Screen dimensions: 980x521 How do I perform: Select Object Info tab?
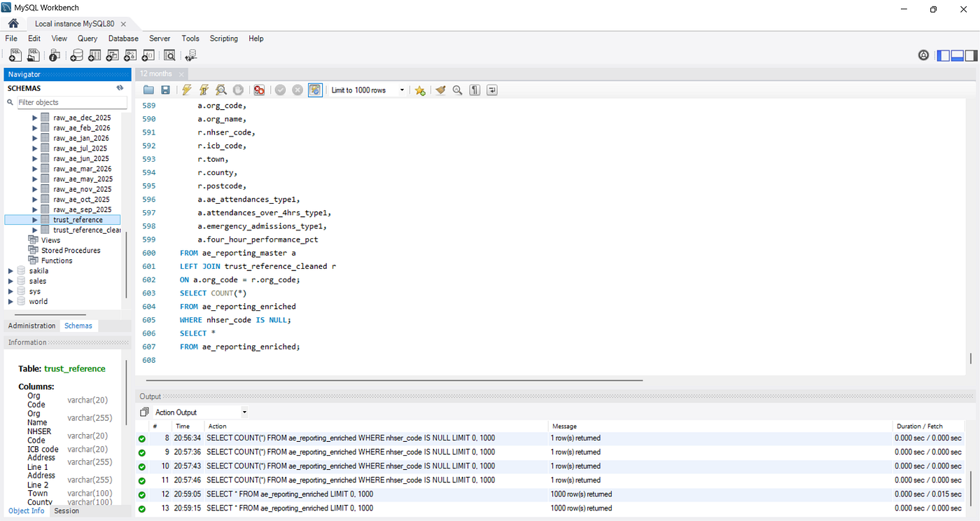click(27, 510)
